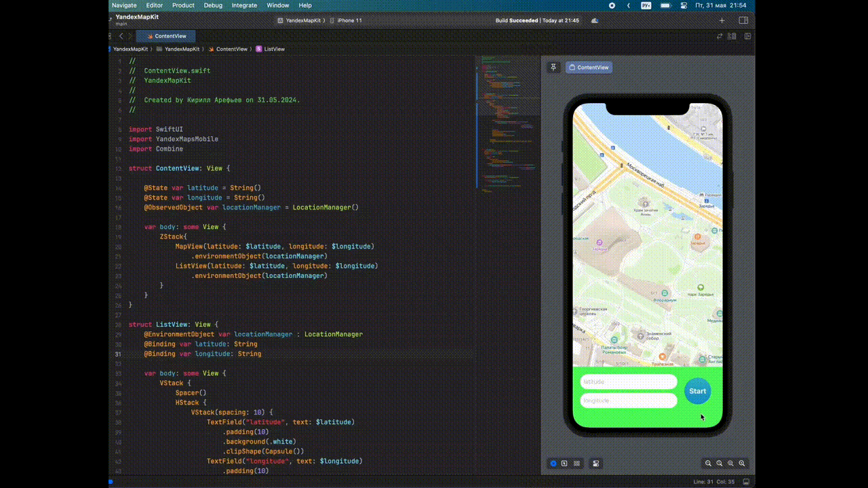Click the '.background(.white)' code line
Image resolution: width=868 pixels, height=488 pixels.
click(259, 442)
